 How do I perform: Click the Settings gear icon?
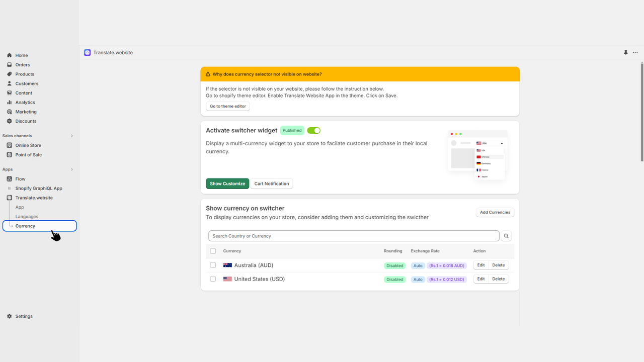click(x=10, y=316)
